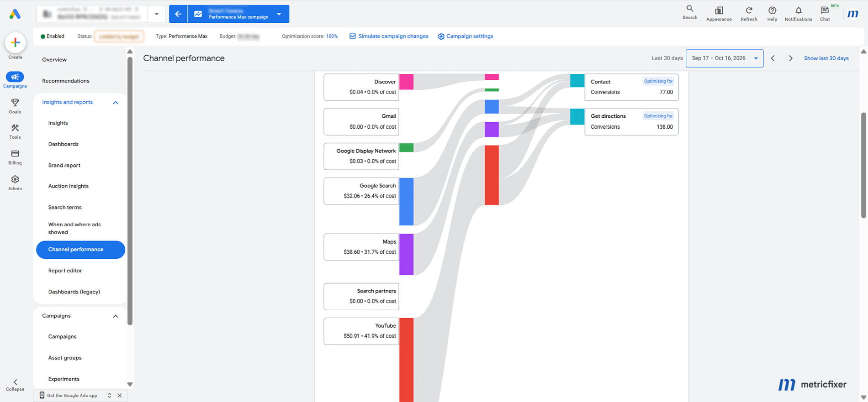Click Simulate campaign changes

pos(389,36)
